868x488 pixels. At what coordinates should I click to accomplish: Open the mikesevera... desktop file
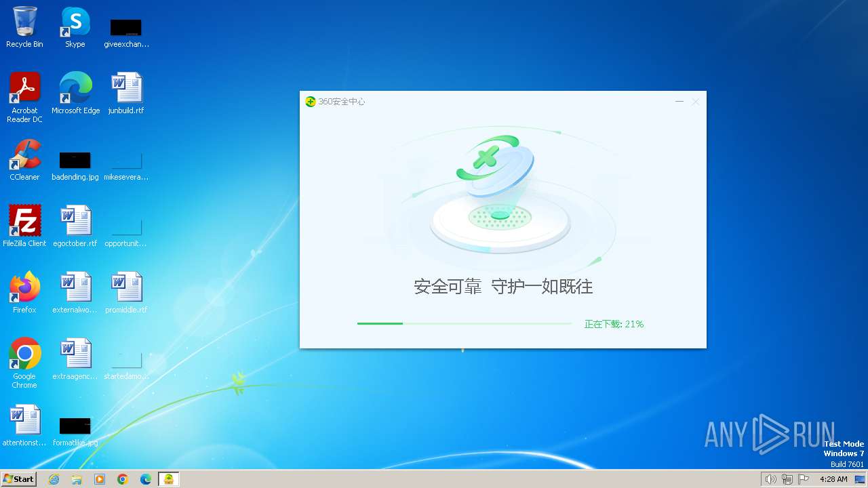pyautogui.click(x=126, y=165)
